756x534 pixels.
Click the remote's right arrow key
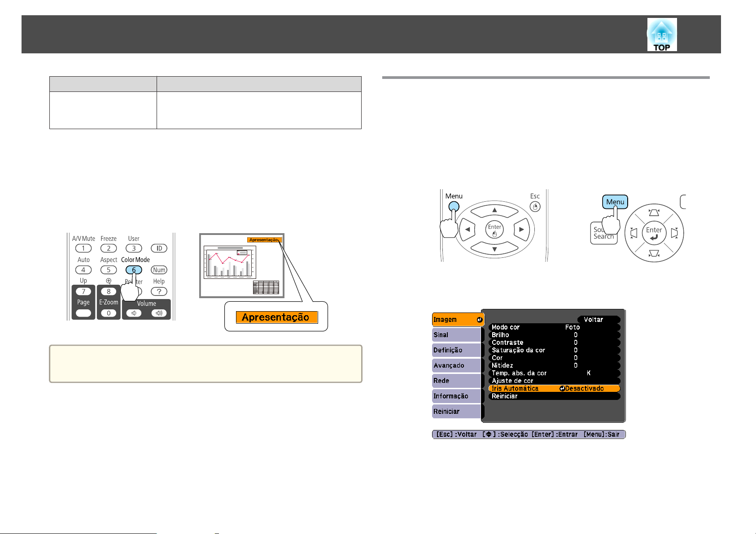coord(521,230)
